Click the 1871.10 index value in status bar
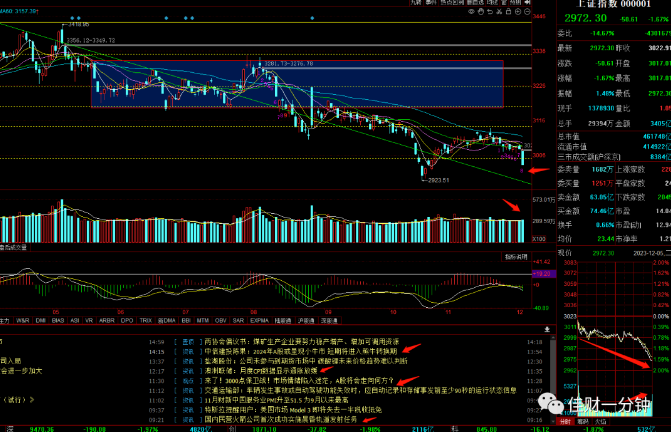 [x=264, y=429]
